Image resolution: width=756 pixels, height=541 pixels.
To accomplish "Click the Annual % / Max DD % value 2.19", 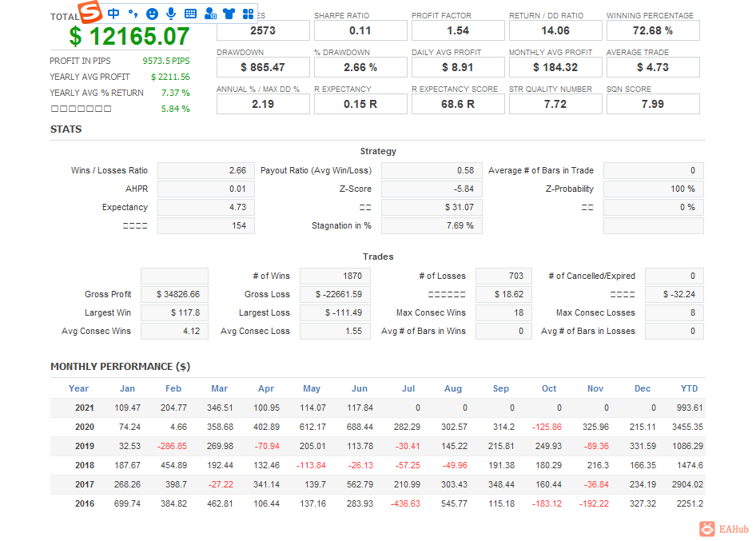I will click(x=263, y=104).
